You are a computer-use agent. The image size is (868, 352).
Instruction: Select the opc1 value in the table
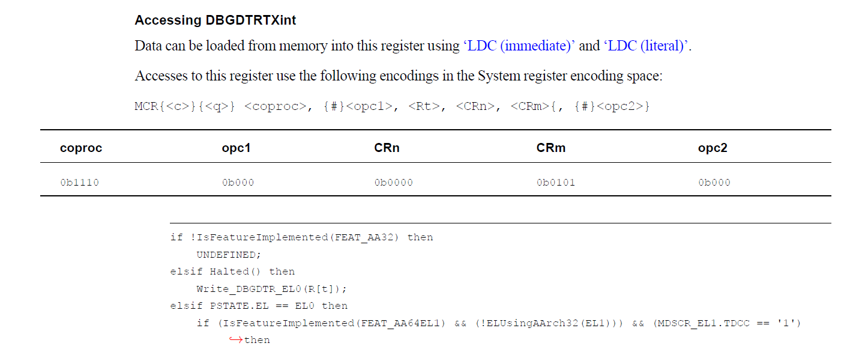click(238, 183)
